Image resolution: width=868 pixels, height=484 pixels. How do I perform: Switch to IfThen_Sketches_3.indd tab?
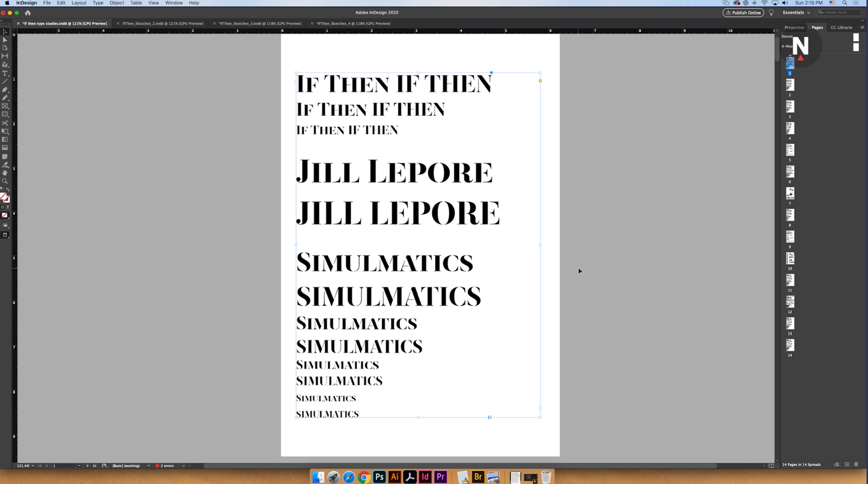260,23
